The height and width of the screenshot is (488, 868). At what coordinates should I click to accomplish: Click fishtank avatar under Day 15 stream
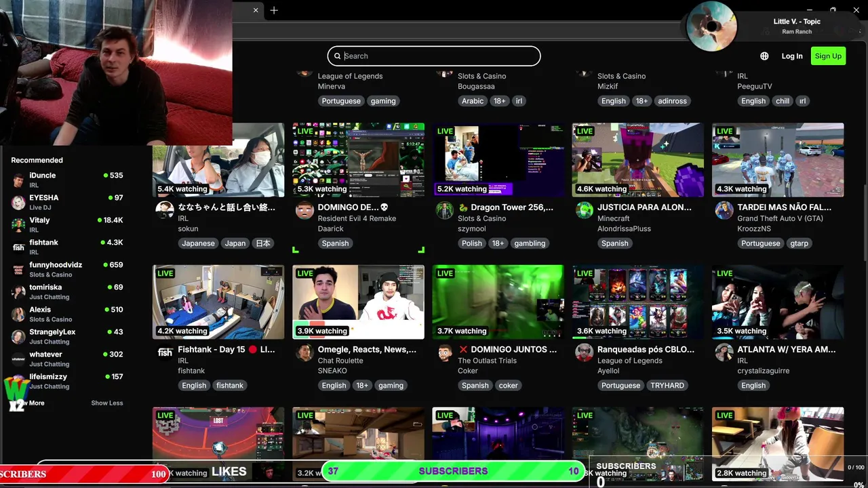click(165, 352)
